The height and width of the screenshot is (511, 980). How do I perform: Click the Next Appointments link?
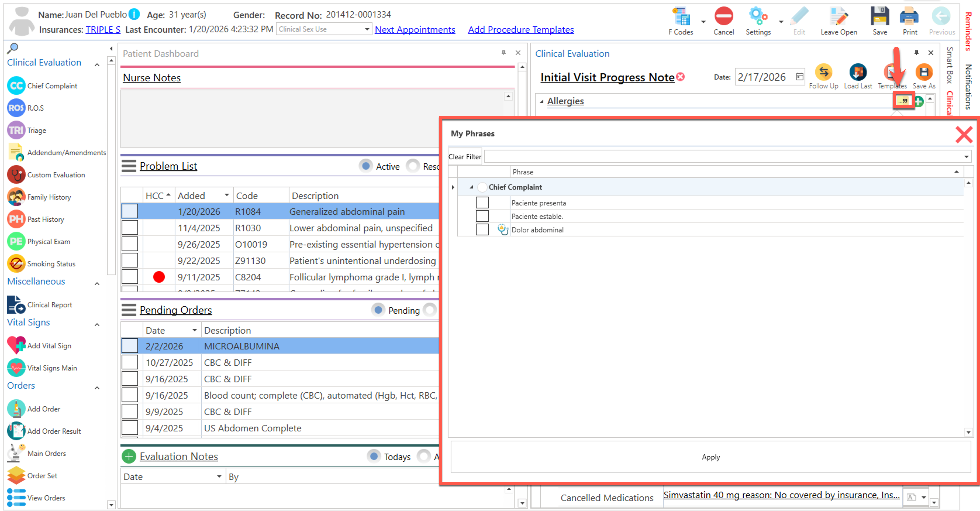pos(415,29)
